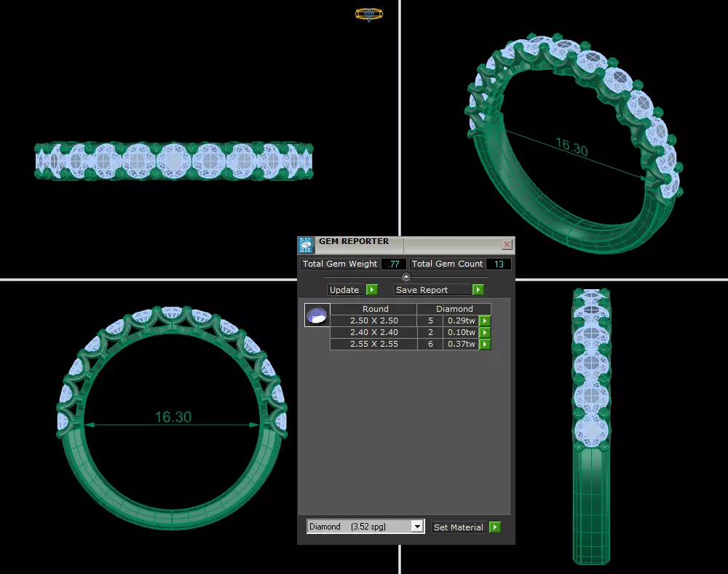728x574 pixels.
Task: Click the green arrow for 2.50 X 2.50 row
Action: [485, 321]
